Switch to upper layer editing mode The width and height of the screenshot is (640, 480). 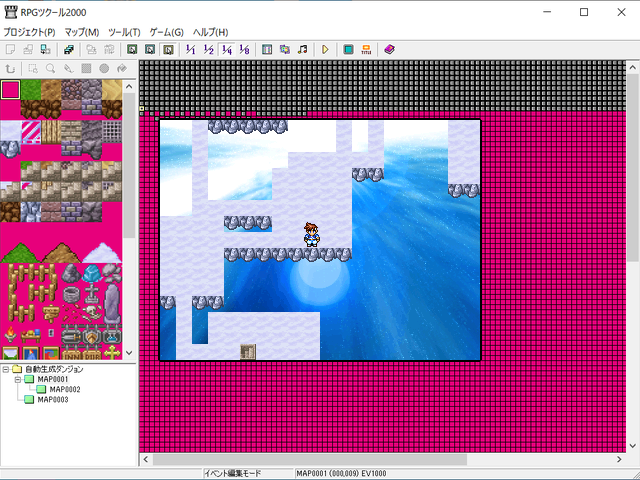149,49
